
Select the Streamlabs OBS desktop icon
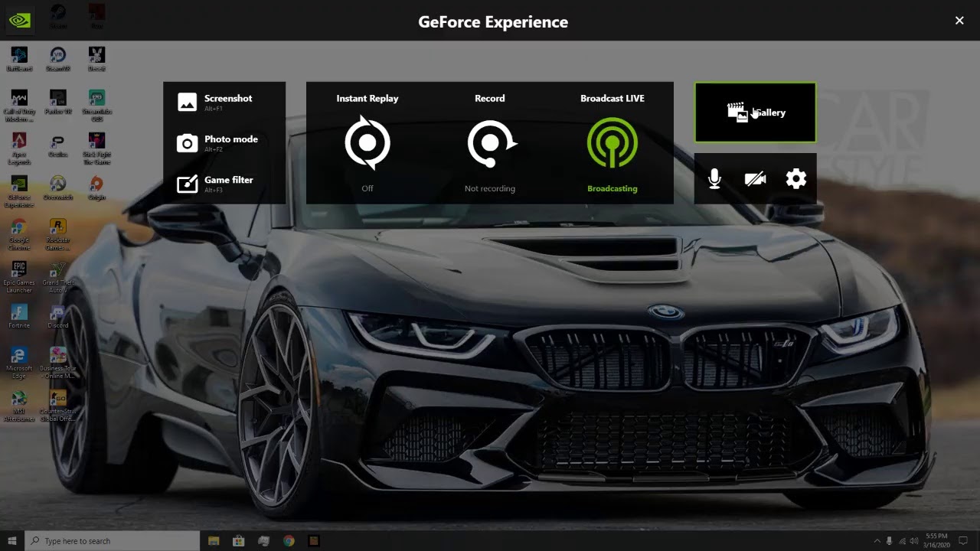click(96, 106)
